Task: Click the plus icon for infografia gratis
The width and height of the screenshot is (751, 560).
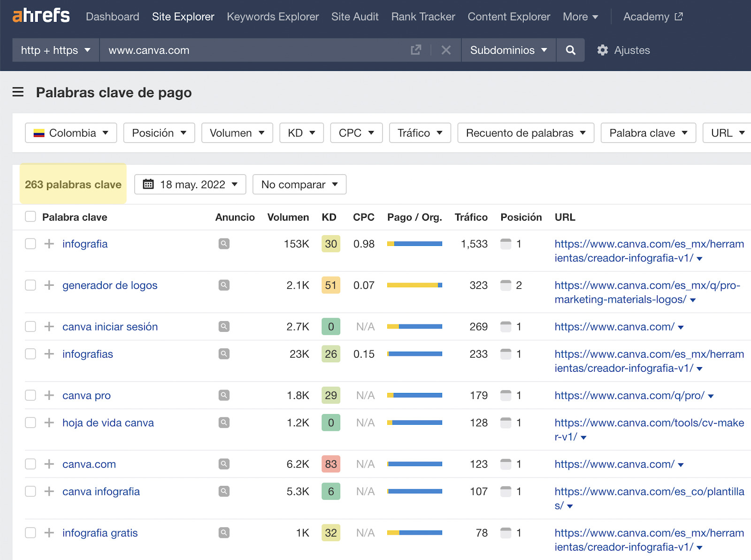Action: tap(49, 533)
